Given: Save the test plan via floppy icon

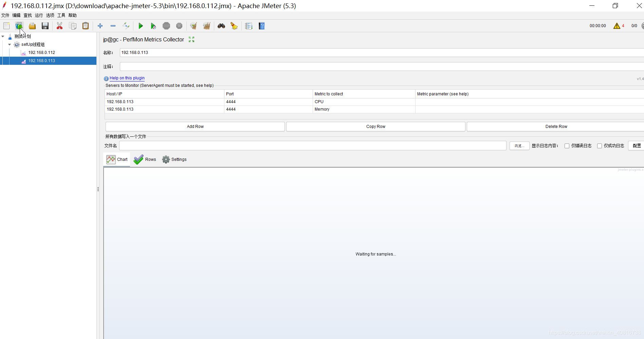Looking at the screenshot, I should tap(45, 26).
